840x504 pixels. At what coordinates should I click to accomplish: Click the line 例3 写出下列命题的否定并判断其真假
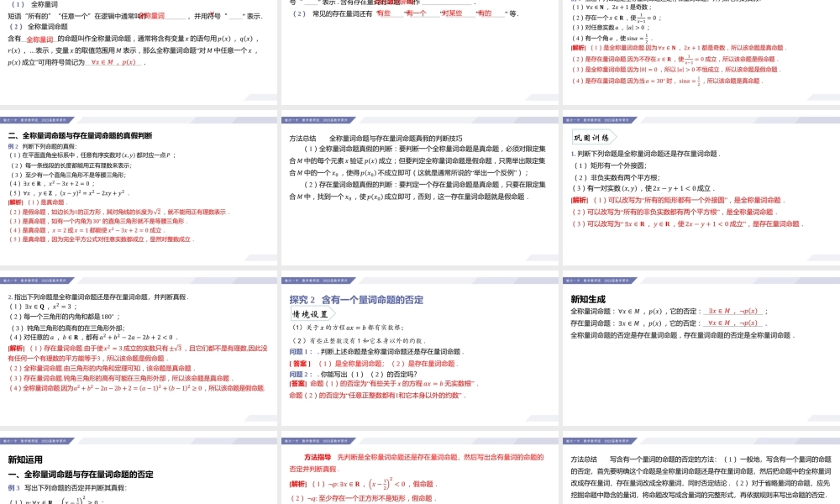[67, 488]
